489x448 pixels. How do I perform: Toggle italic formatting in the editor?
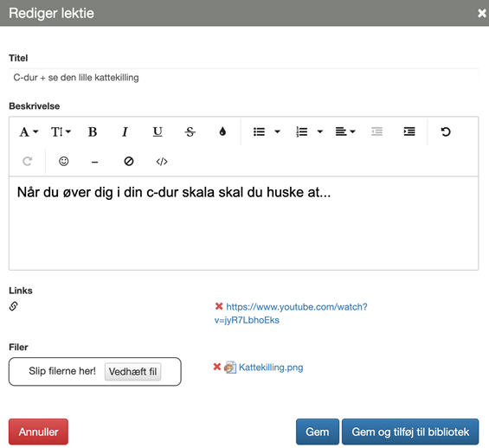(125, 131)
